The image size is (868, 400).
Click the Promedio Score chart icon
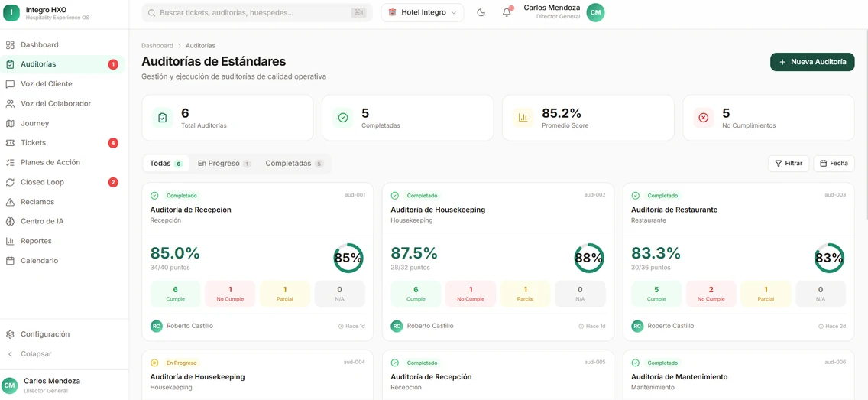coord(523,118)
